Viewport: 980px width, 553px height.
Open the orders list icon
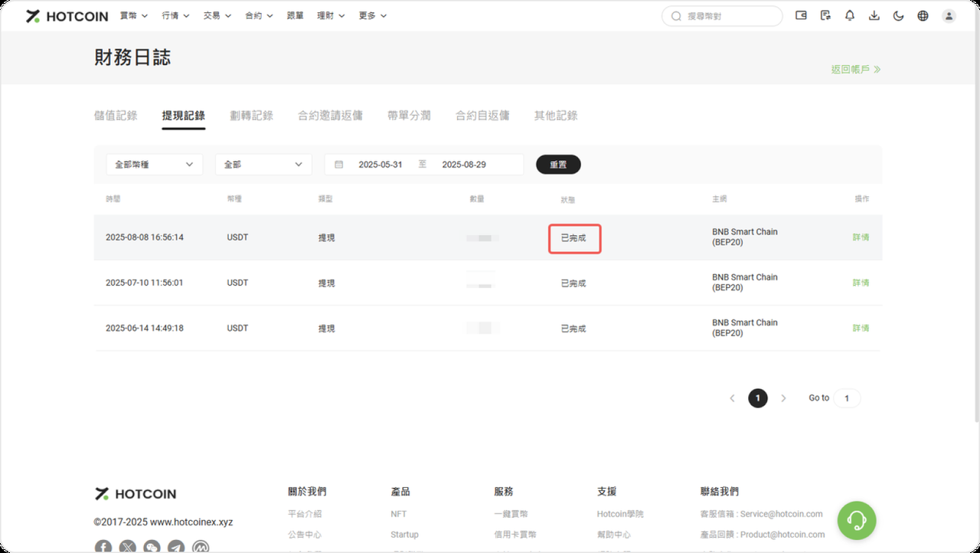pyautogui.click(x=825, y=15)
